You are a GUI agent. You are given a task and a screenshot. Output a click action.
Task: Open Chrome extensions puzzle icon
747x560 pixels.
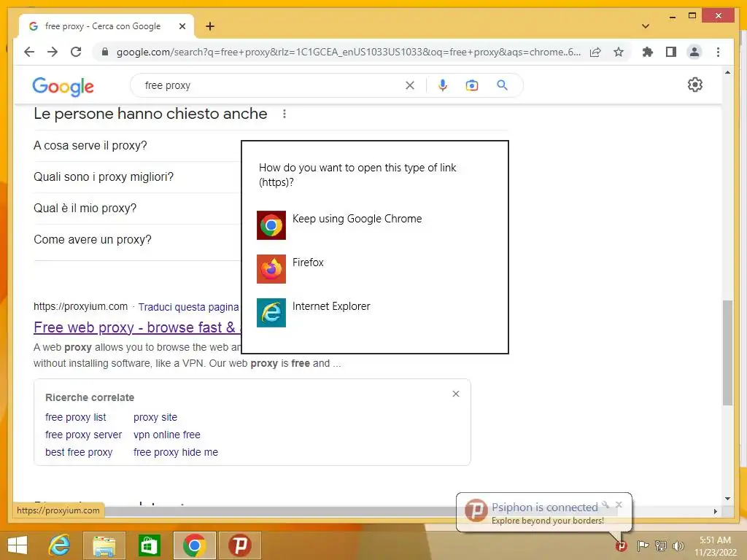click(648, 52)
